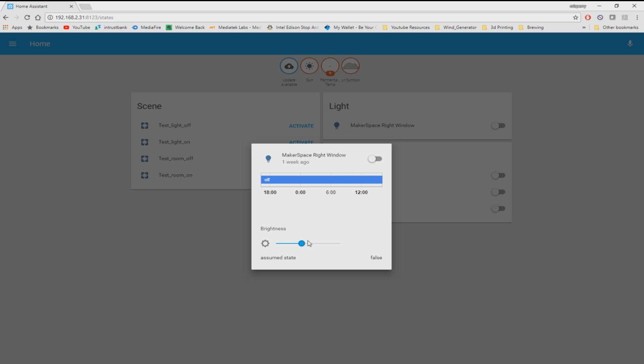Open the hamburger sidebar menu

click(x=12, y=44)
